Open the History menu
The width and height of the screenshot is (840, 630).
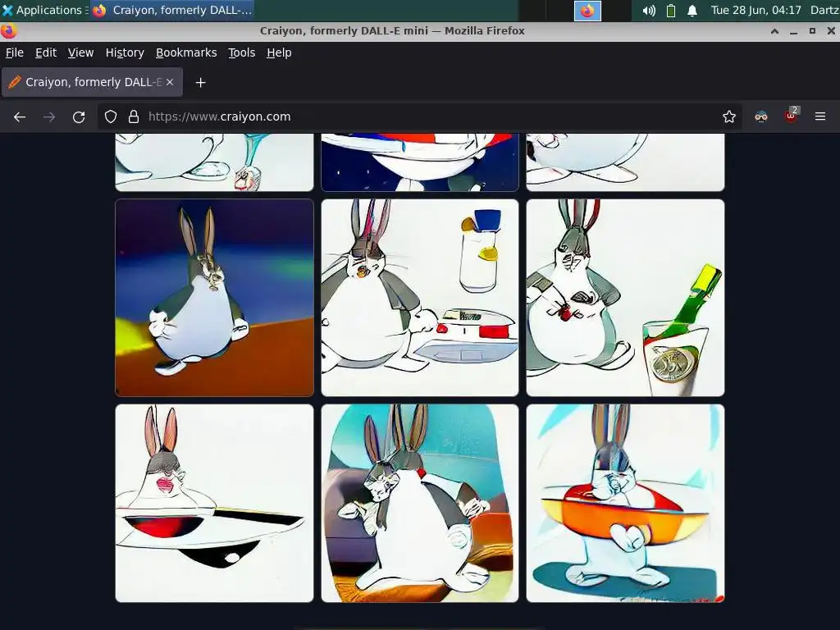pyautogui.click(x=125, y=52)
